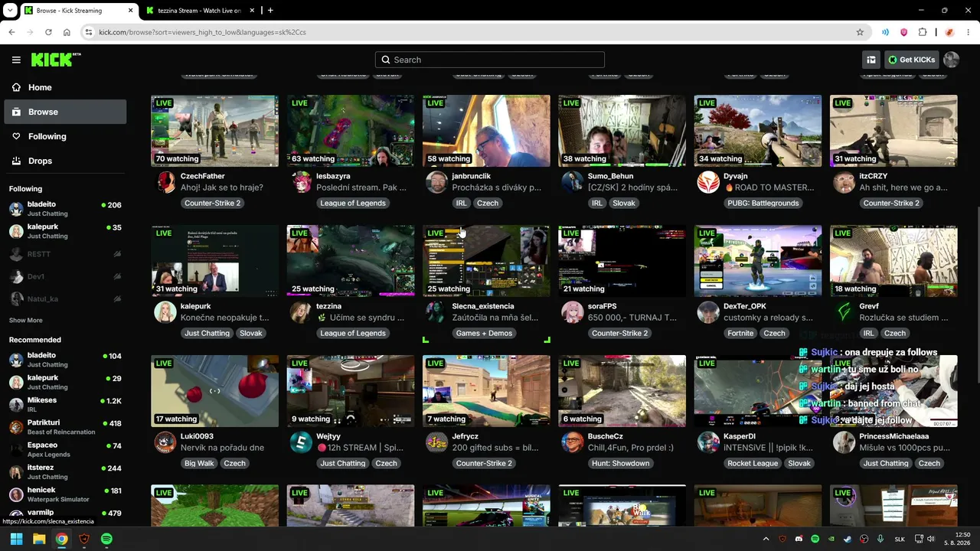Screen dimensions: 980x551
Task: Open the pink shield browser extension
Action: [903, 32]
